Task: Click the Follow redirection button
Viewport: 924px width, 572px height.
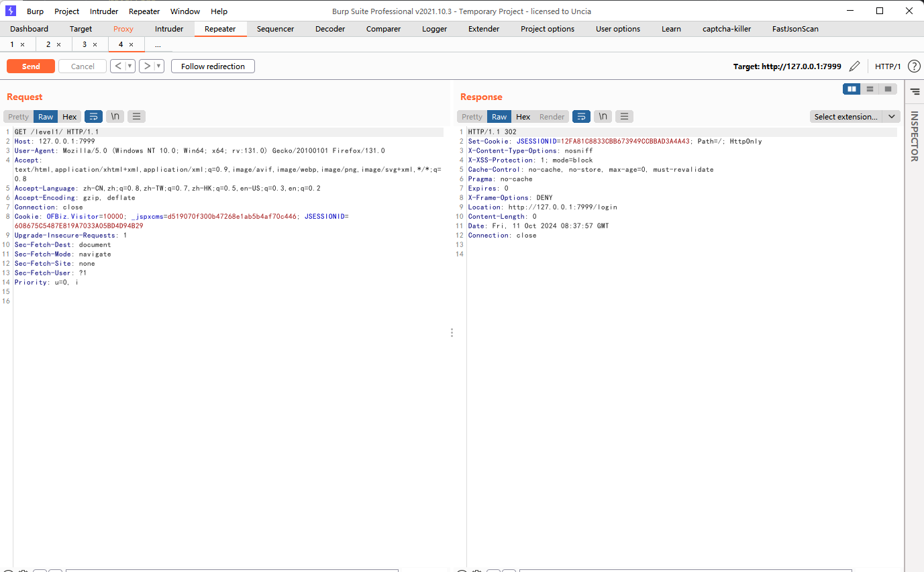Action: tap(213, 66)
